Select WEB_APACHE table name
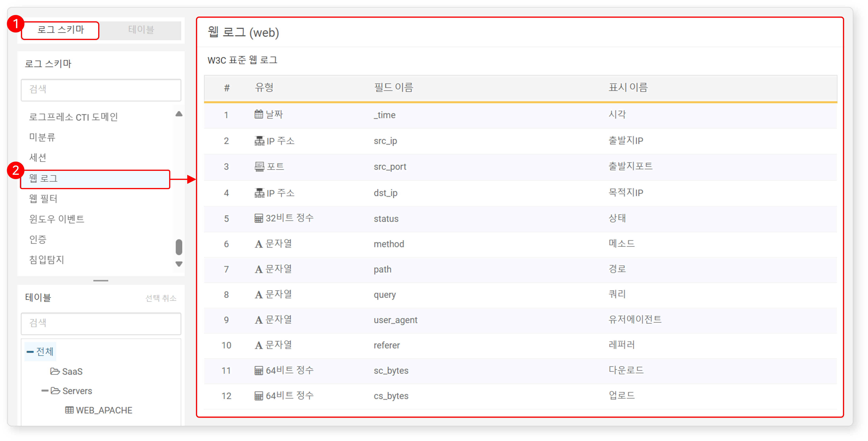Image resolution: width=868 pixels, height=441 pixels. point(104,411)
